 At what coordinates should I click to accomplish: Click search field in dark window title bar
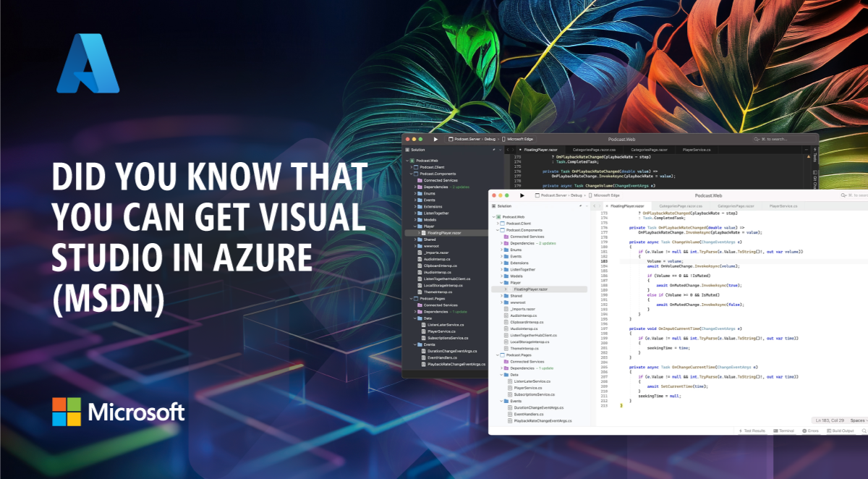[785, 138]
